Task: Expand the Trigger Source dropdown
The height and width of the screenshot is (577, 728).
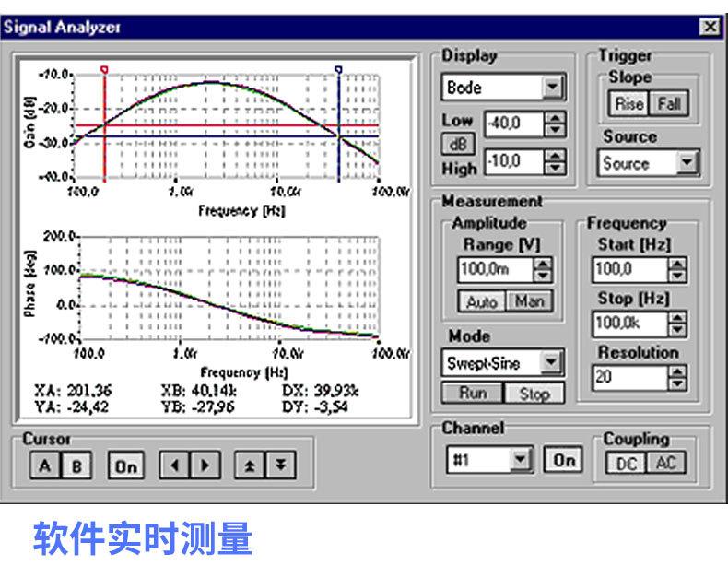Action: tap(687, 164)
